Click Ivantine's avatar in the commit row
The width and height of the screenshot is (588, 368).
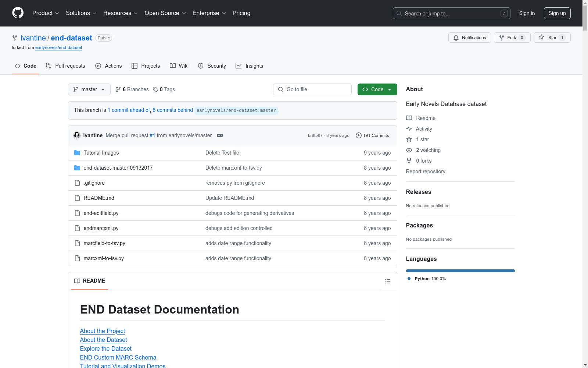pyautogui.click(x=77, y=135)
